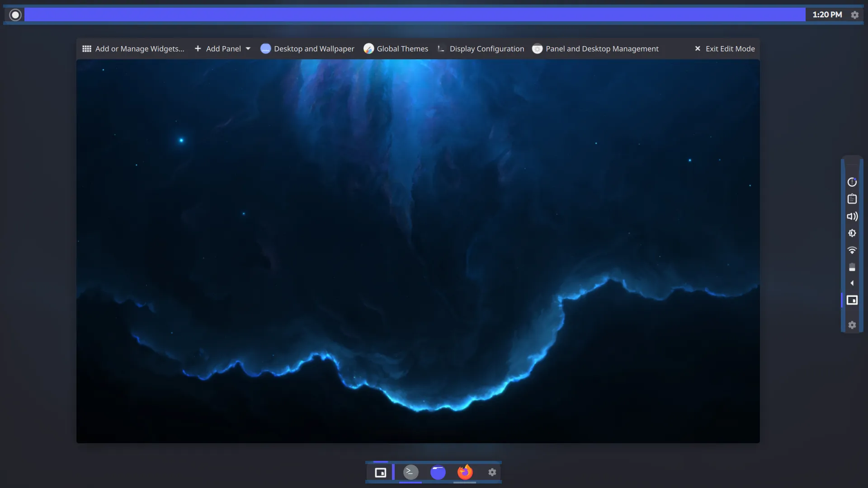Click the Wi-Fi network icon
The height and width of the screenshot is (488, 868).
coord(852,250)
